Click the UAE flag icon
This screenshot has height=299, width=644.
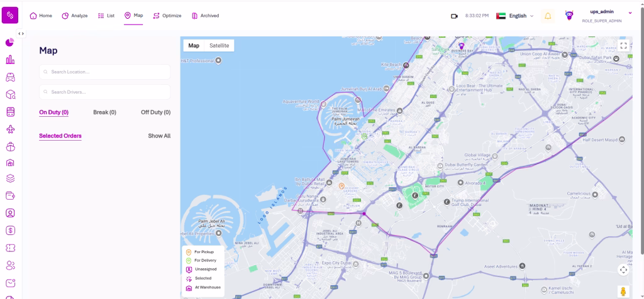501,16
